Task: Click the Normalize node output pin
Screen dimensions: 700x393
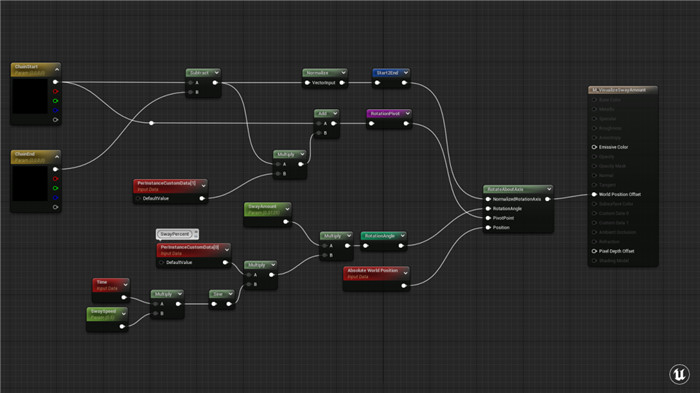Action: tap(342, 83)
